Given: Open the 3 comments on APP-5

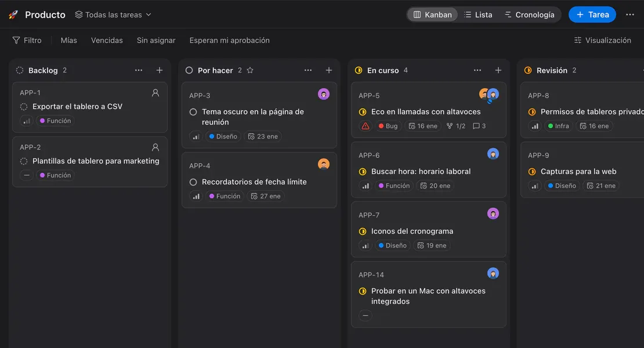Looking at the screenshot, I should pyautogui.click(x=479, y=126).
